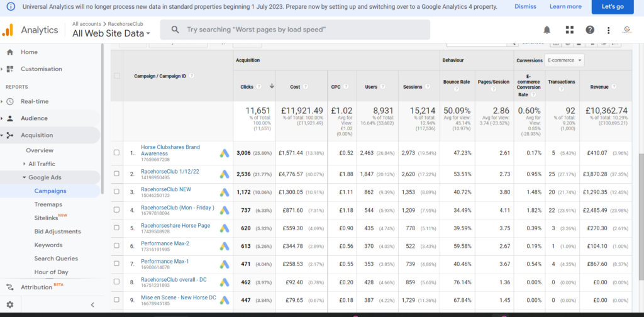Open the Mise en Scene - New Horse DC campaign
Viewport: 644px width, 317px height.
point(178,298)
